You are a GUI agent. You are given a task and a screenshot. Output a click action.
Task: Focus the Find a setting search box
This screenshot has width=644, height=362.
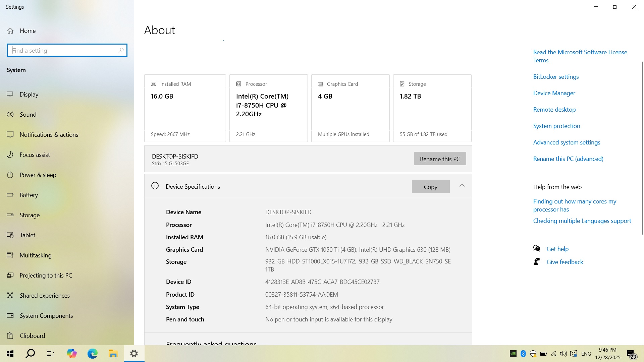coord(64,51)
